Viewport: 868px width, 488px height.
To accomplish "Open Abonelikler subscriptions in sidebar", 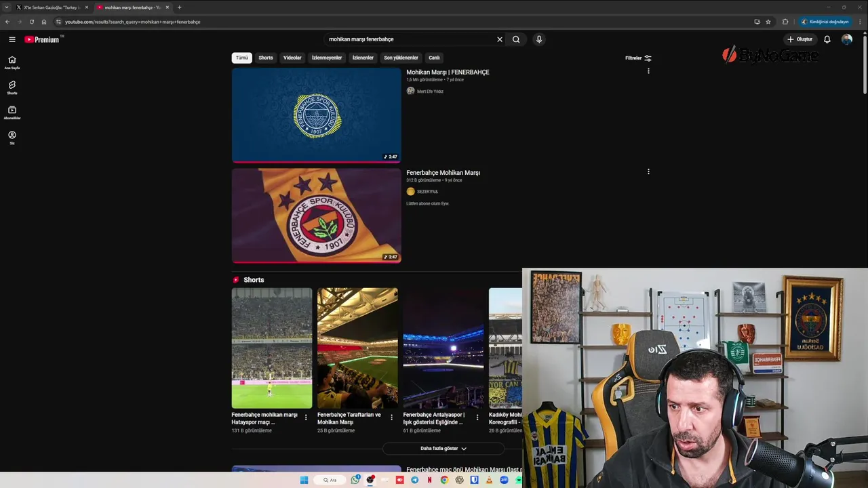I will coord(12,113).
